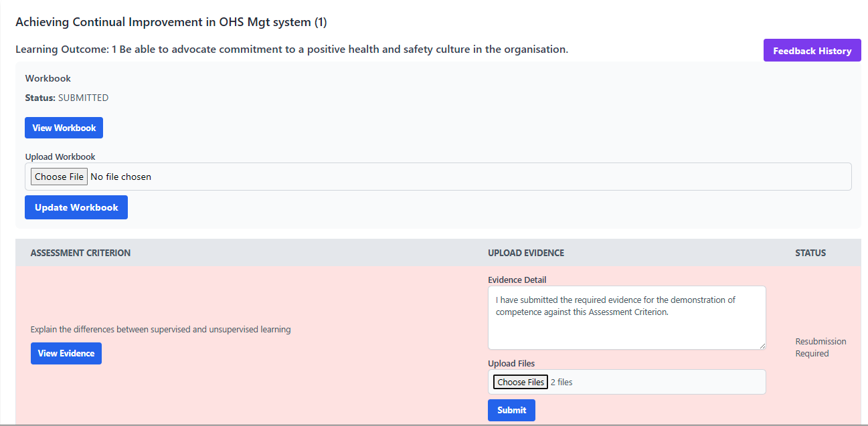Screen dimensions: 868x426
Task: Click the Upload Workbook field label
Action: pos(60,156)
